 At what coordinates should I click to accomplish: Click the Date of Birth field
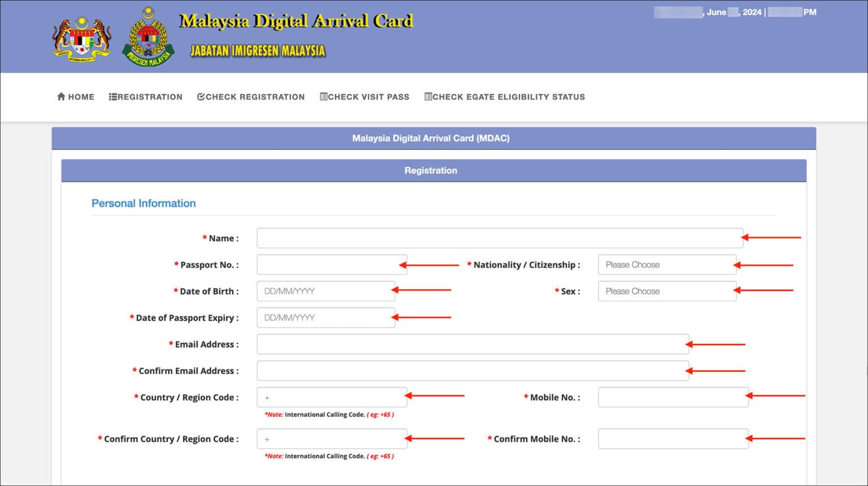[325, 291]
